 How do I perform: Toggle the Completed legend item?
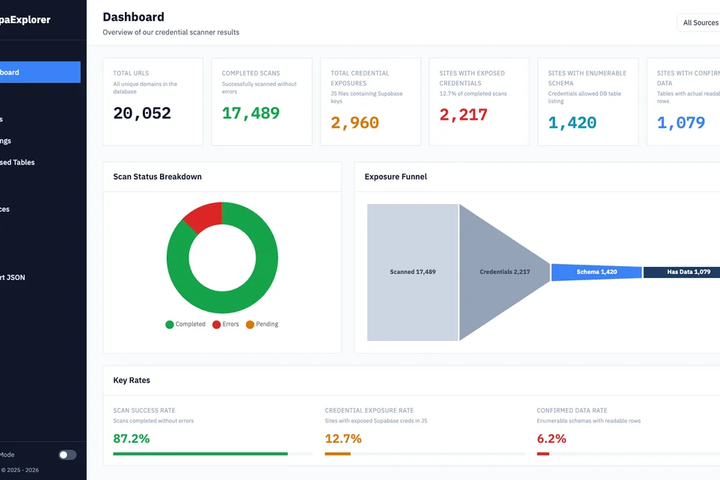[x=186, y=324]
